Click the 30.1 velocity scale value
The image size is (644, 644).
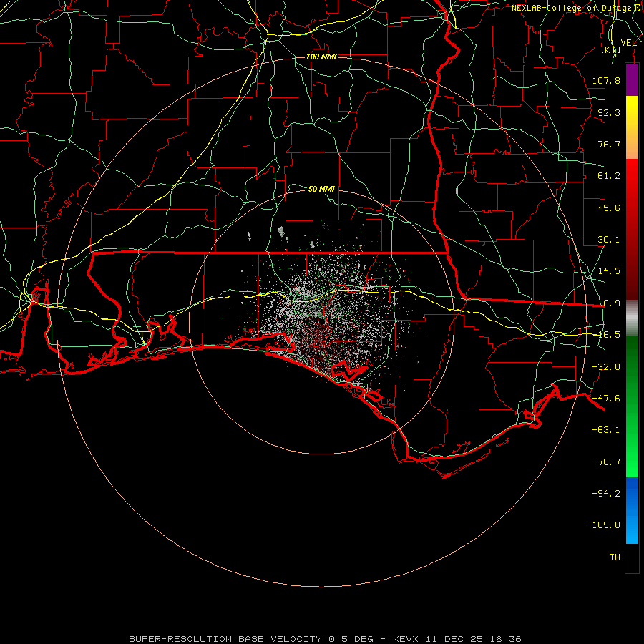click(x=609, y=240)
